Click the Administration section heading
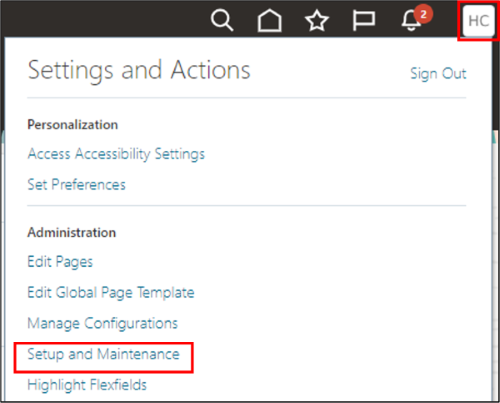 pos(72,232)
